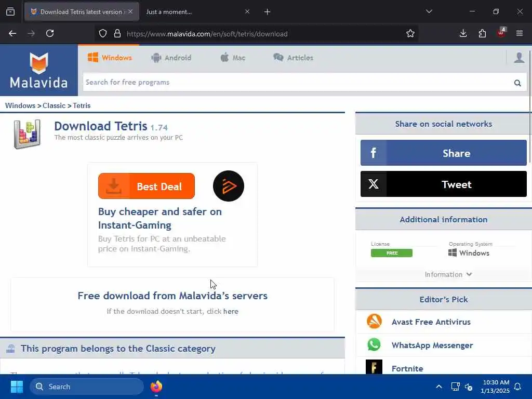
Task: Click the WhatsApp Messenger icon
Action: click(x=374, y=345)
